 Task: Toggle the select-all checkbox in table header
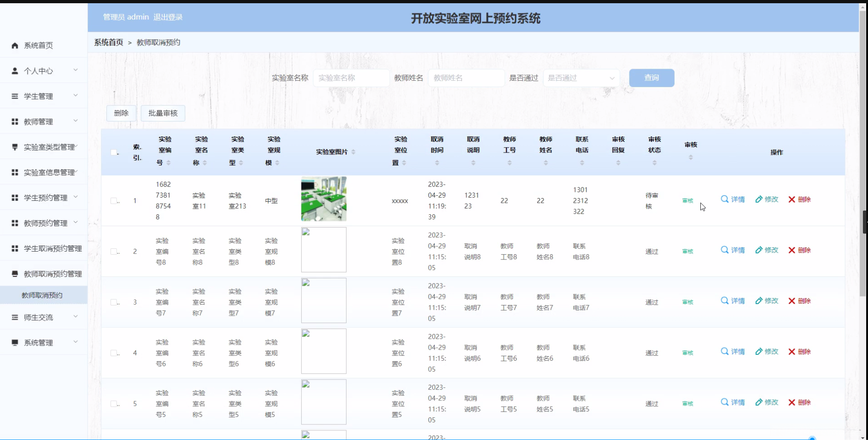coord(114,152)
